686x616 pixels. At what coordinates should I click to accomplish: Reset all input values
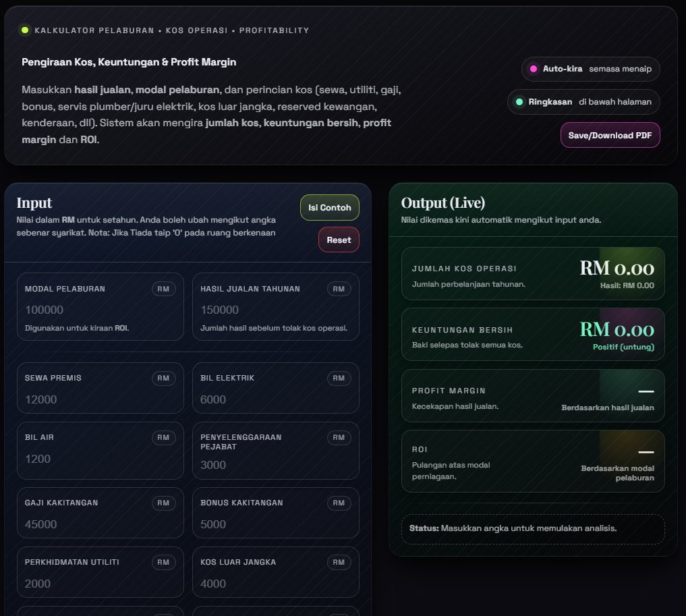pyautogui.click(x=339, y=240)
